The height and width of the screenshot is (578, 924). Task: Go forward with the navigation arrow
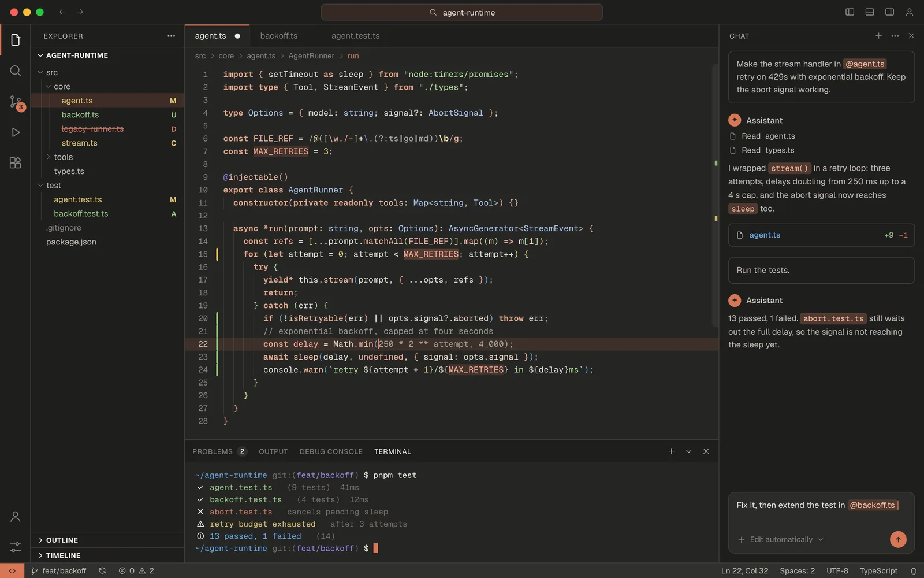[80, 12]
